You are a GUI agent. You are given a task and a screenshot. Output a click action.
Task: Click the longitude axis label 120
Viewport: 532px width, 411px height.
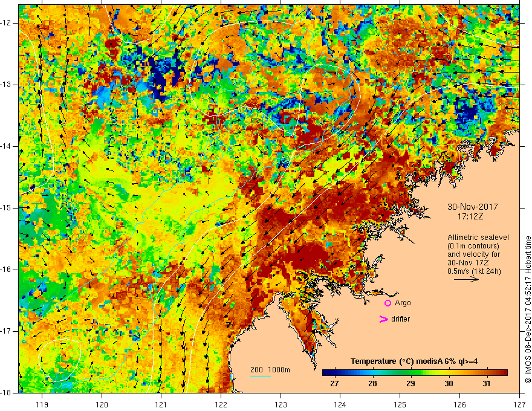click(102, 404)
